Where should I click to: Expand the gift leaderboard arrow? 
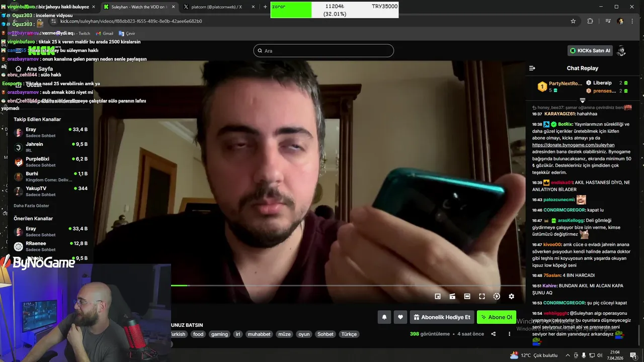coord(583,101)
